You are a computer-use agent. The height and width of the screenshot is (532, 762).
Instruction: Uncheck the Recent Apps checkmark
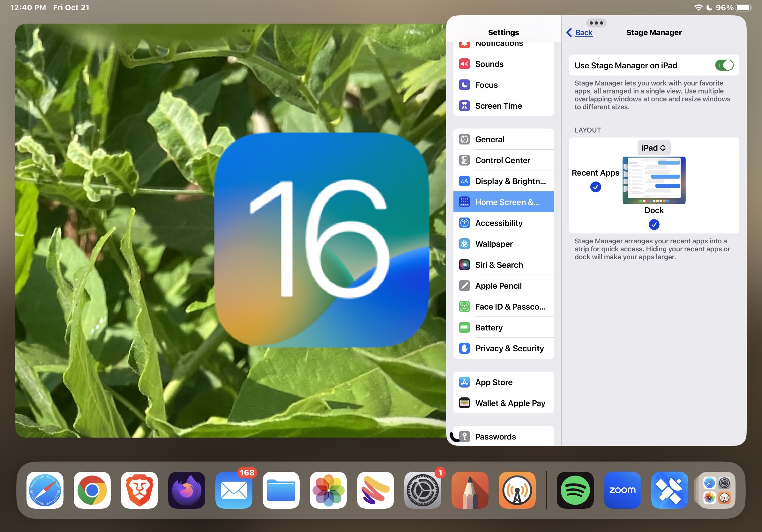tap(595, 187)
